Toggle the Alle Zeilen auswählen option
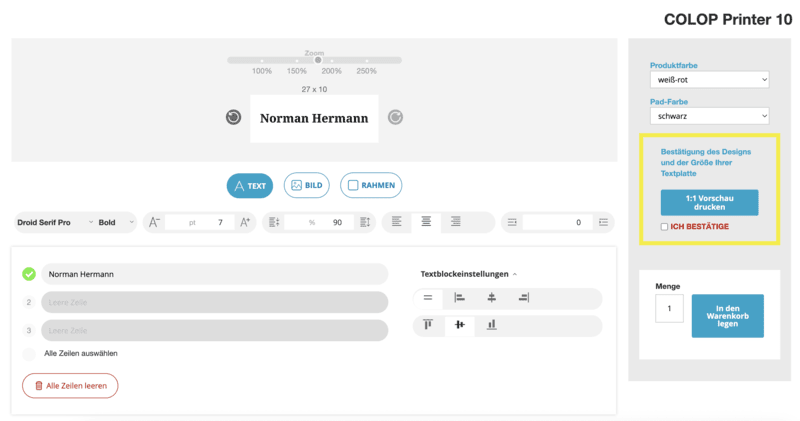 [29, 353]
